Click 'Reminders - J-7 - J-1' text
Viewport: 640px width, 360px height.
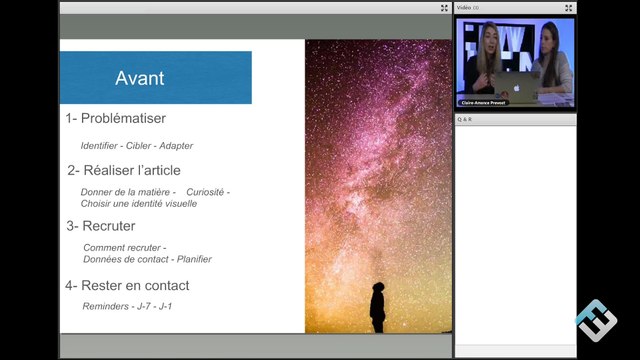click(127, 306)
